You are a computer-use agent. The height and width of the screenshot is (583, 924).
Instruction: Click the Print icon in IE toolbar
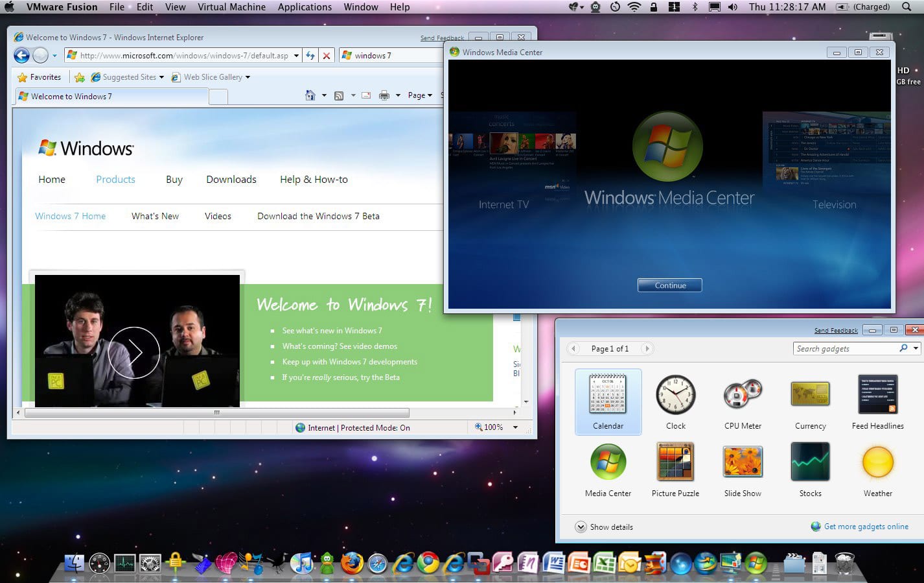(384, 95)
